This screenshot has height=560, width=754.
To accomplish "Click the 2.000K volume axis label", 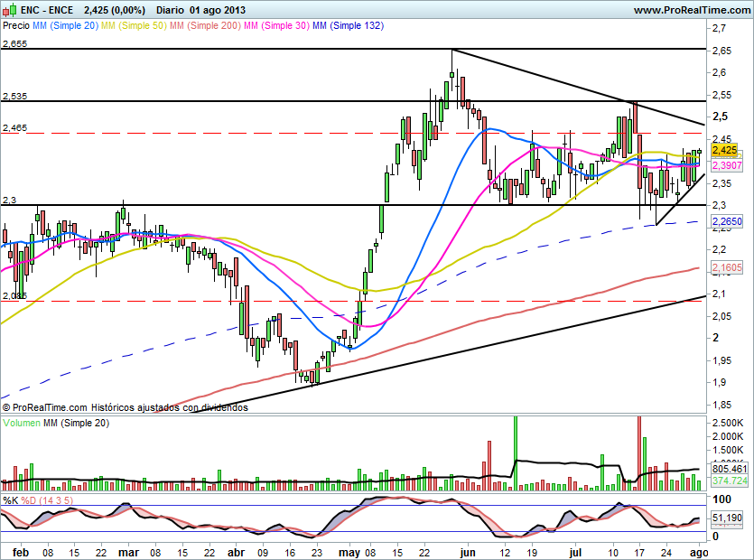I will pos(729,436).
